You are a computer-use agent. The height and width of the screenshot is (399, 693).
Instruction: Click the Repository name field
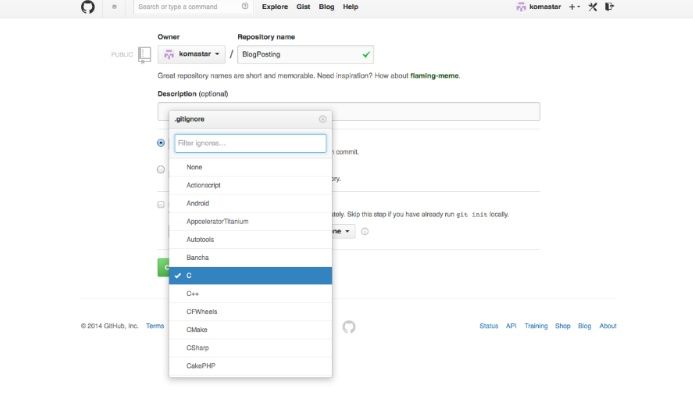305,54
